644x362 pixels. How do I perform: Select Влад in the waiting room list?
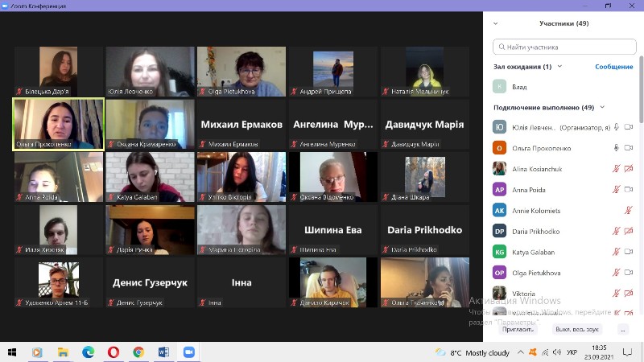coord(564,87)
